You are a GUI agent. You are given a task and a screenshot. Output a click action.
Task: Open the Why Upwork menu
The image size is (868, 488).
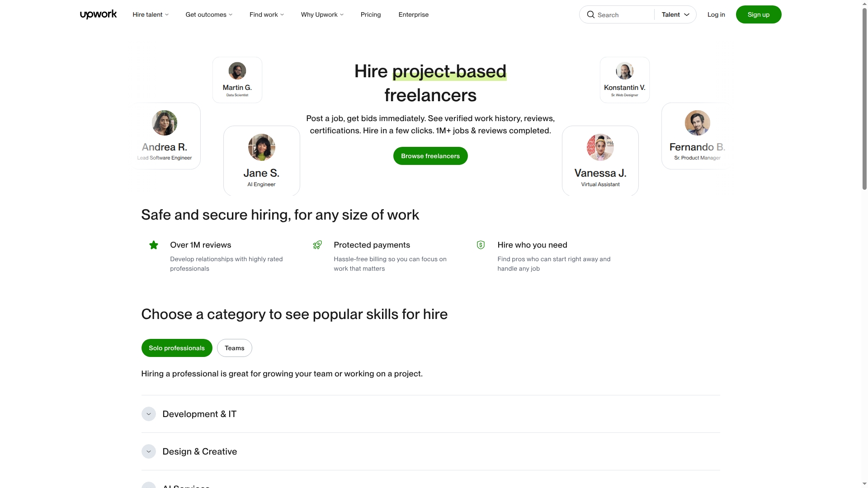[x=322, y=14]
